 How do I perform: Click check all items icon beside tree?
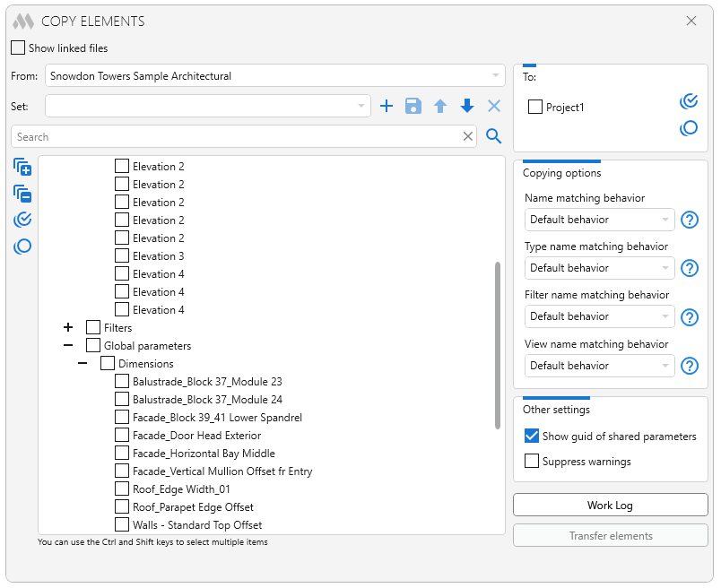pyautogui.click(x=22, y=220)
